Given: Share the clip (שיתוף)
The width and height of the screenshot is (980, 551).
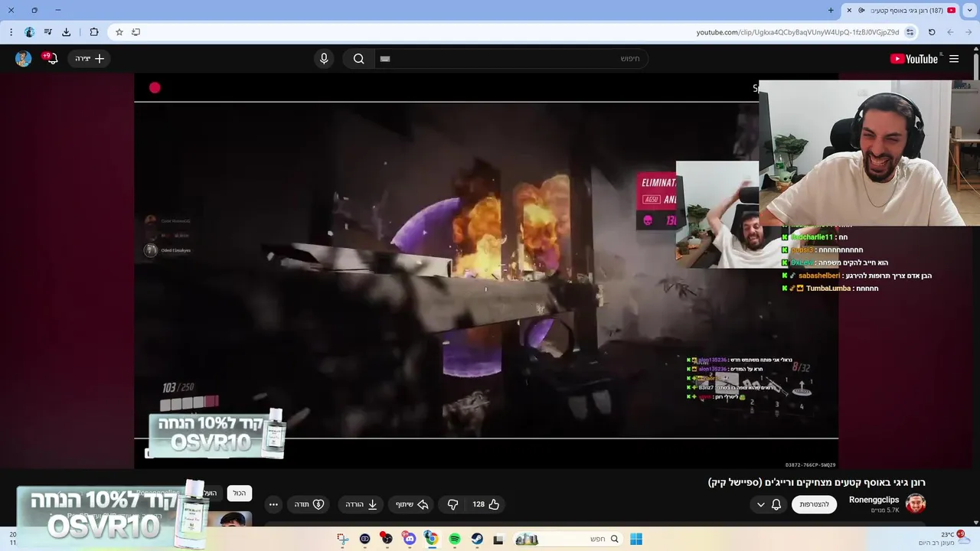Looking at the screenshot, I should 412,504.
